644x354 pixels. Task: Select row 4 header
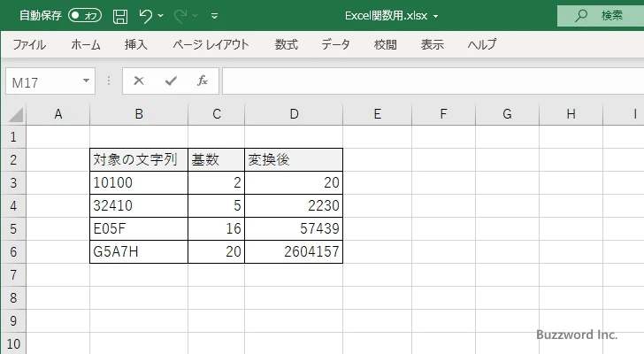(x=13, y=205)
